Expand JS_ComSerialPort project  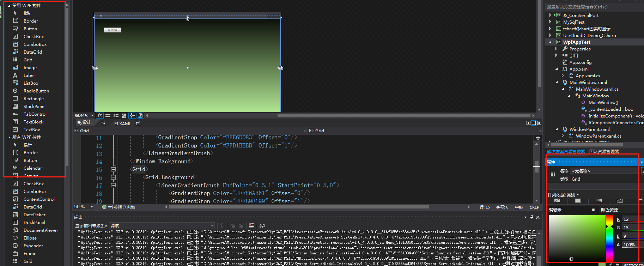(x=550, y=15)
